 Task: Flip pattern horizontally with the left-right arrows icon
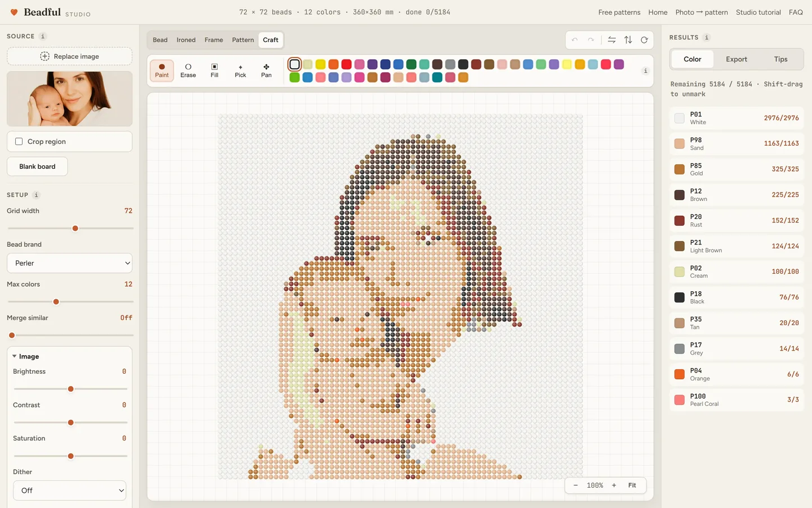(612, 40)
